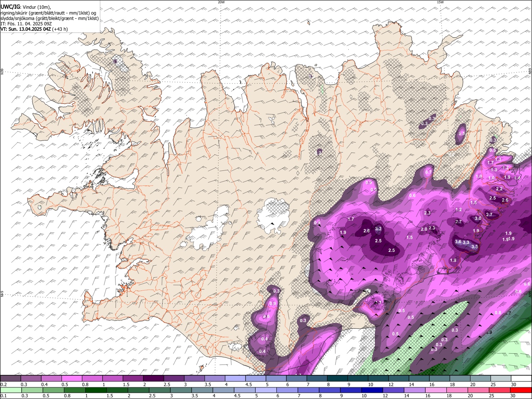Select the bright pink 0.5 swatch on snow scale

tap(71, 378)
